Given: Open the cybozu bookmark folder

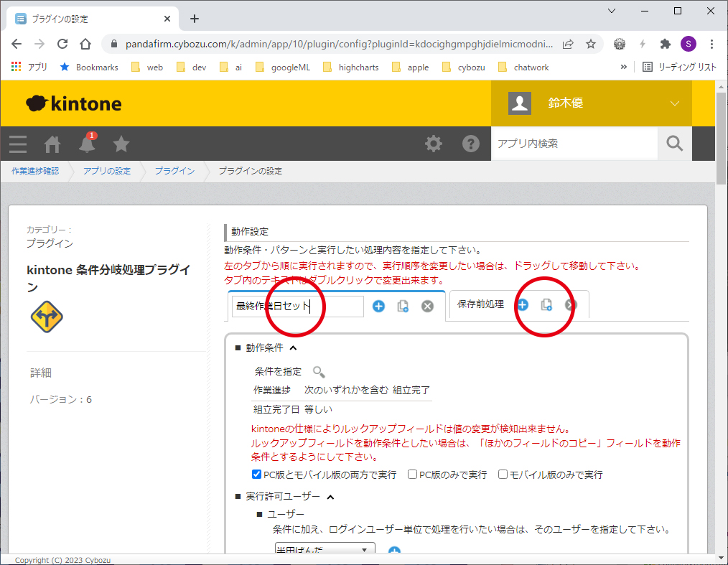Looking at the screenshot, I should tap(463, 67).
